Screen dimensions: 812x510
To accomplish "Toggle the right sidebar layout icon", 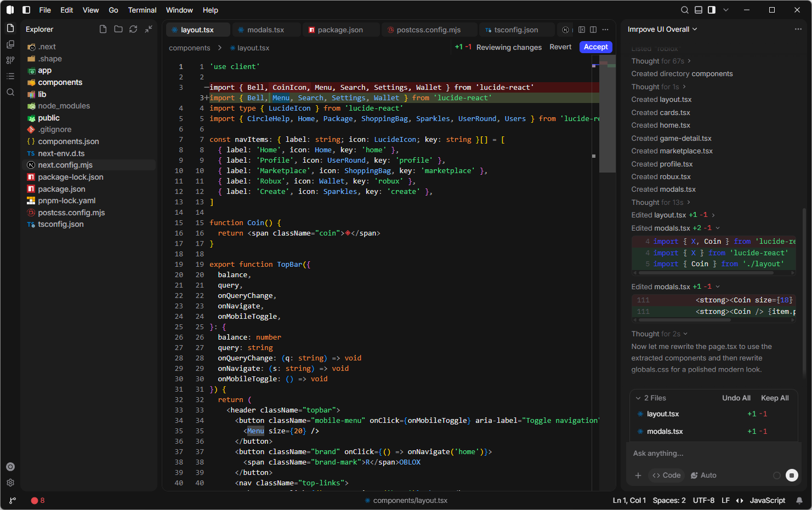I will pos(712,10).
